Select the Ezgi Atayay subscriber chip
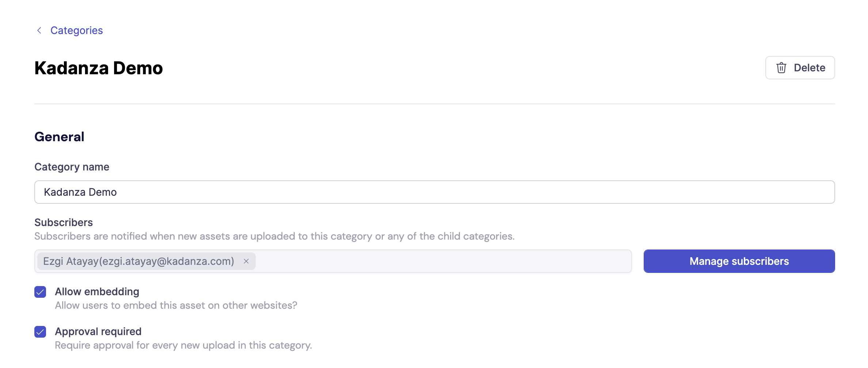 (x=139, y=261)
